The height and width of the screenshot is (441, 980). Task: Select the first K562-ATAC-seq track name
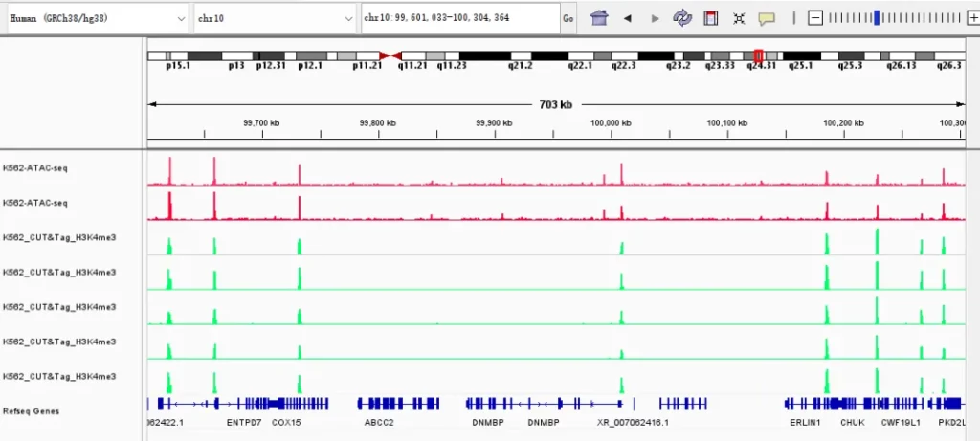[35, 168]
